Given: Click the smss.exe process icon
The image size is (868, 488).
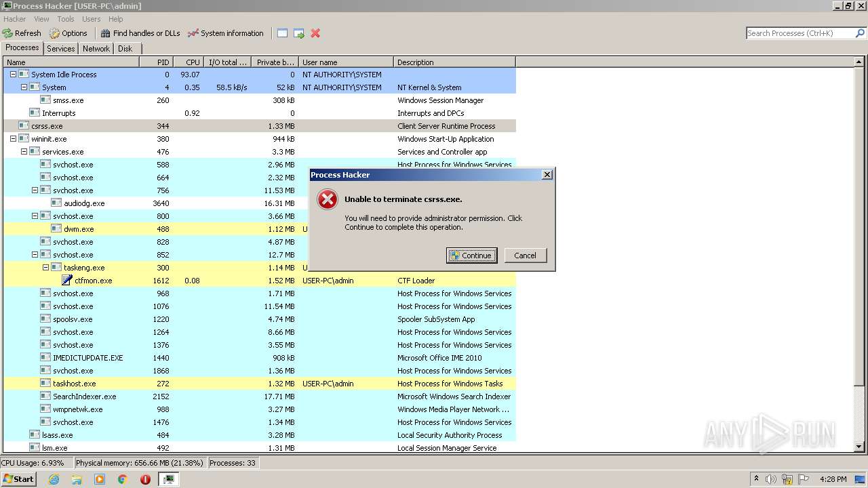Looking at the screenshot, I should (45, 100).
